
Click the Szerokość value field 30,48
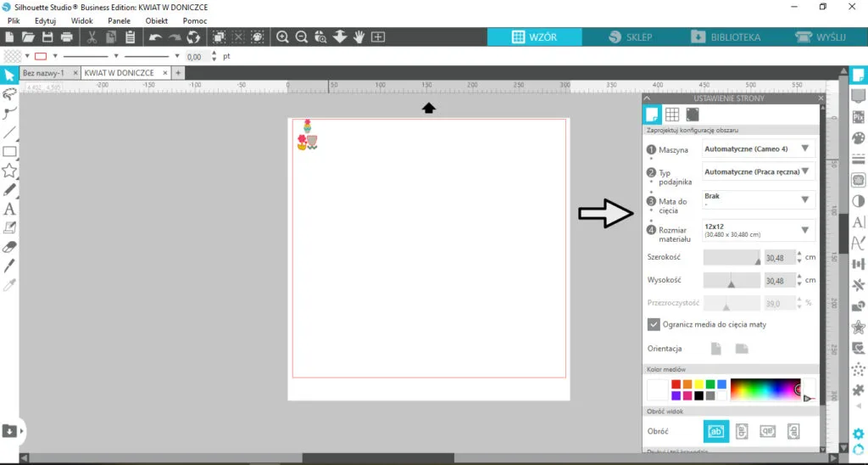click(779, 258)
